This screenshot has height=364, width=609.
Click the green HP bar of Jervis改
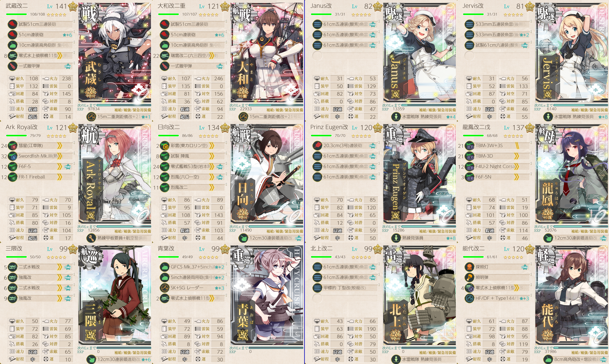tap(473, 14)
